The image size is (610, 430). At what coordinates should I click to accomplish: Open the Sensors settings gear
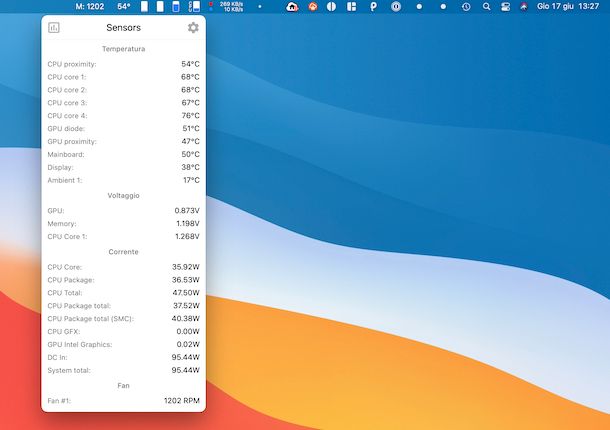click(x=193, y=27)
